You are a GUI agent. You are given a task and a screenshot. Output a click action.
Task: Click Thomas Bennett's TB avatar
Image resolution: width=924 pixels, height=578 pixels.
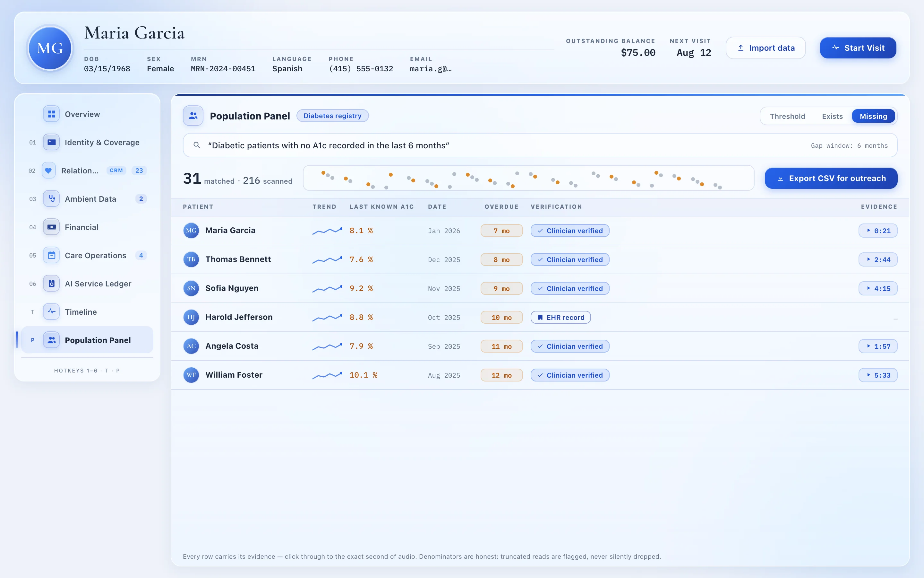pyautogui.click(x=191, y=259)
